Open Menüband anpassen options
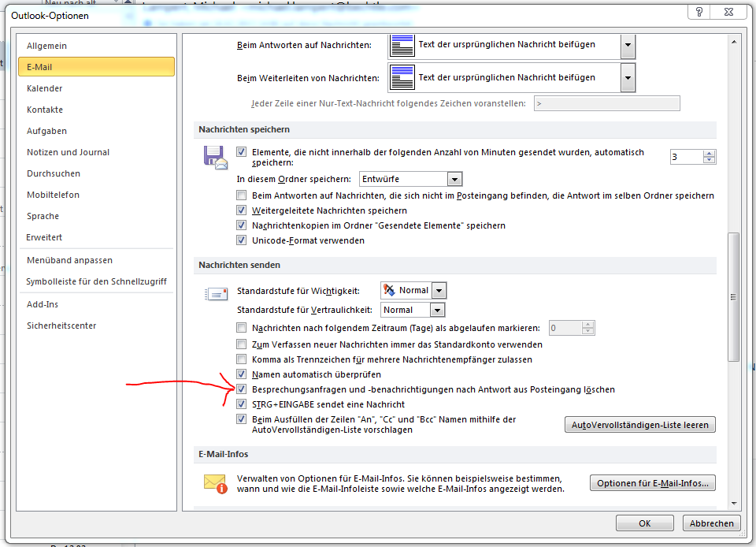 (x=96, y=260)
